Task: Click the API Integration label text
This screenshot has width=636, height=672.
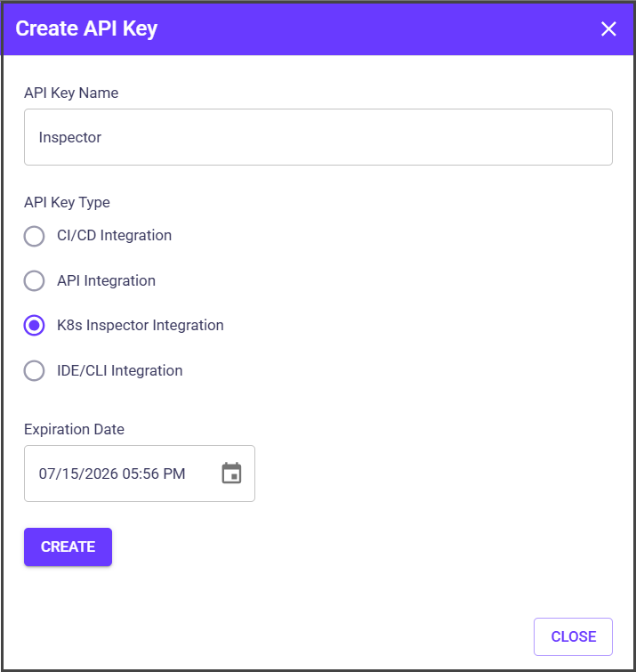Action: (106, 280)
